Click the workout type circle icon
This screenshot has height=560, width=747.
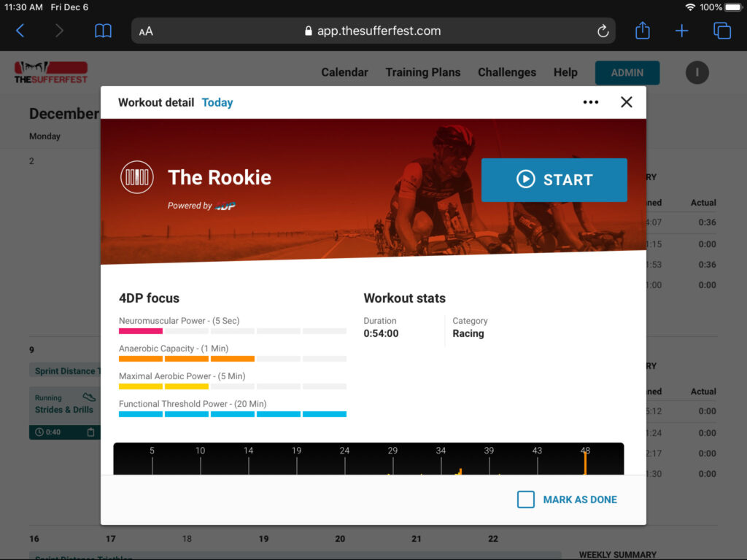click(x=136, y=177)
